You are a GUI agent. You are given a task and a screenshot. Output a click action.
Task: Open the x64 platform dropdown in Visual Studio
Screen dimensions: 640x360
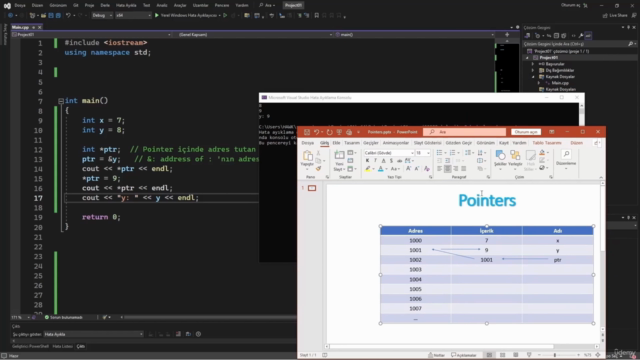point(133,15)
